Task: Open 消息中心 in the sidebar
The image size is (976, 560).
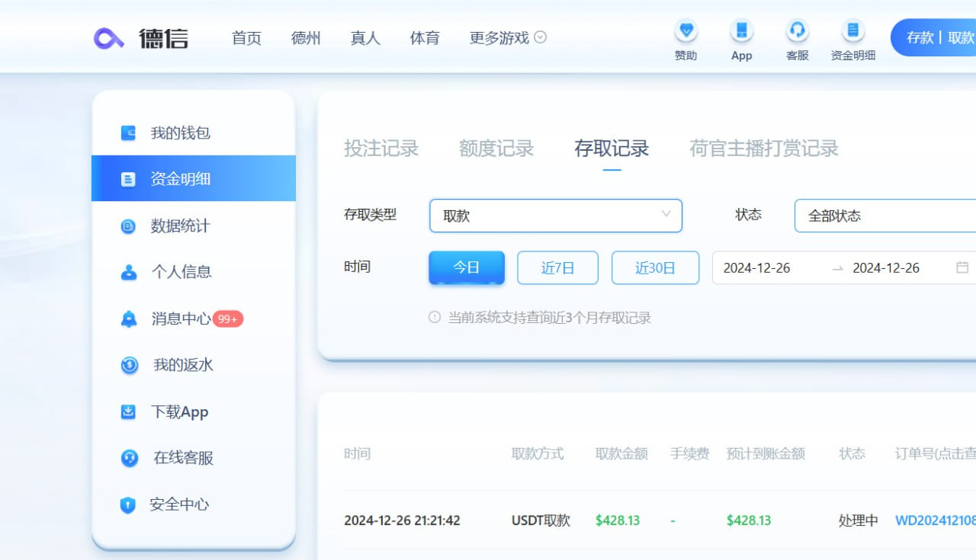Action: pyautogui.click(x=194, y=318)
